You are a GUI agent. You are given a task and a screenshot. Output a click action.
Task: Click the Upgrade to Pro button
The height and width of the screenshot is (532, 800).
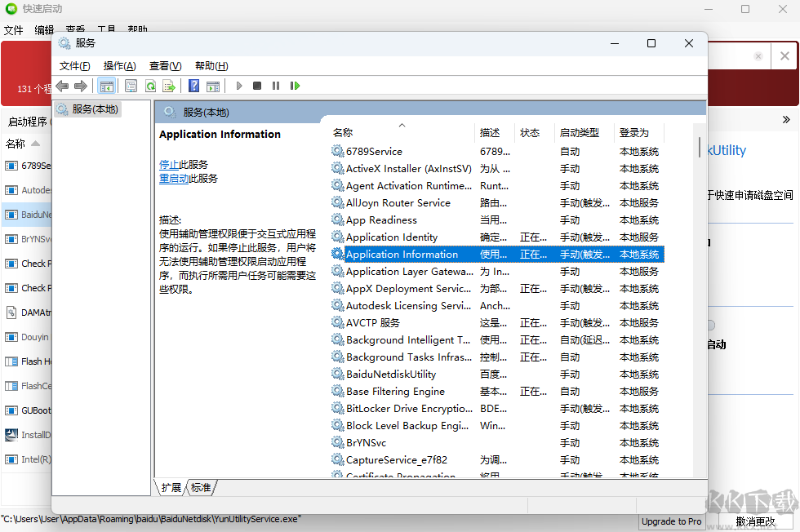(x=671, y=521)
